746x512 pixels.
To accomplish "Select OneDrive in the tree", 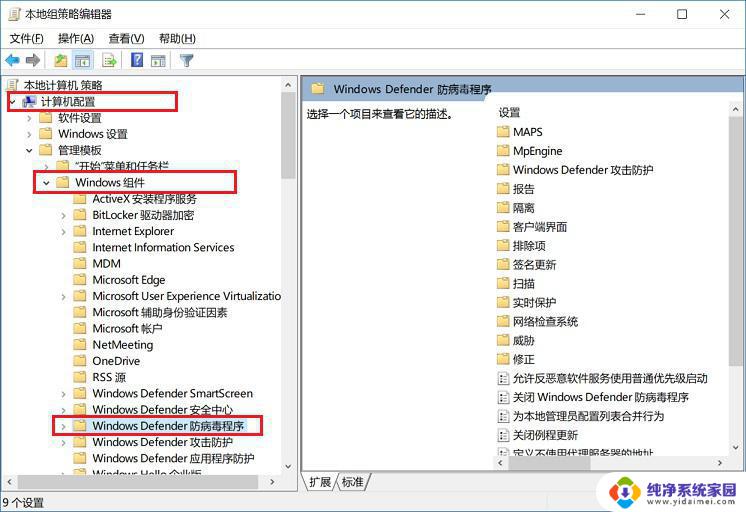I will (116, 361).
